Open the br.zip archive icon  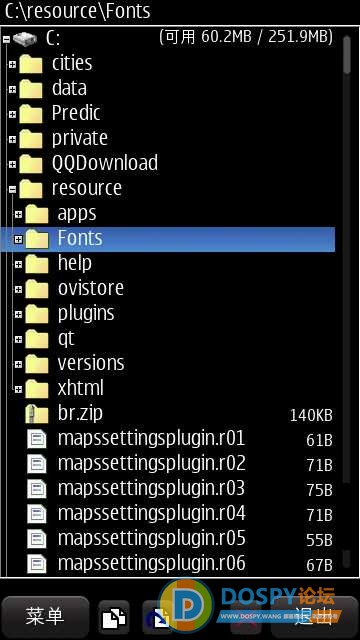coord(37,414)
